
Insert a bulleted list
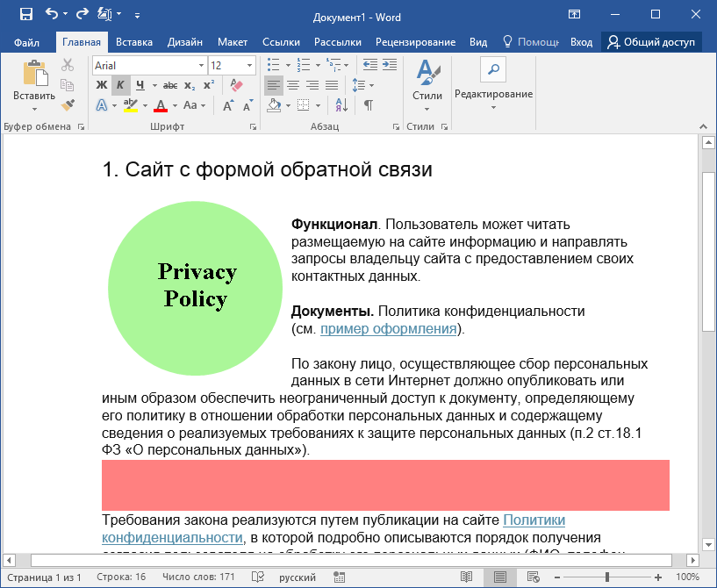pos(273,65)
